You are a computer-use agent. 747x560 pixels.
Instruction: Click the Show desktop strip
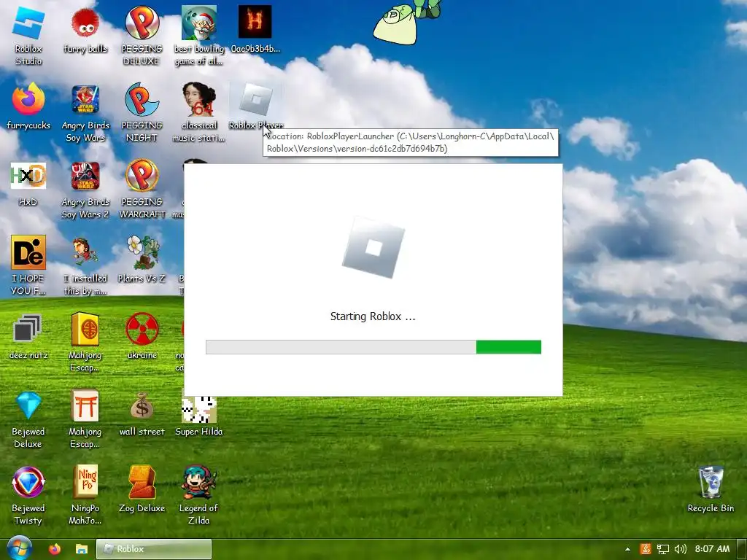point(742,549)
